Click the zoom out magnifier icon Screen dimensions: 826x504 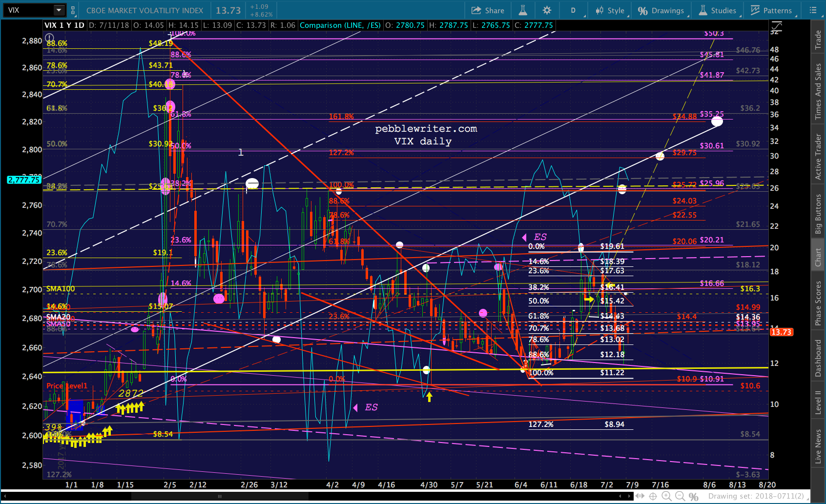(x=680, y=496)
